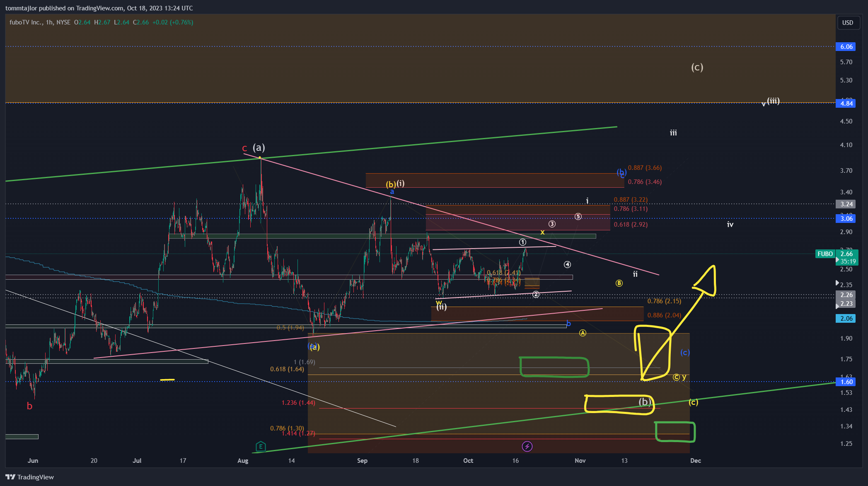Click the tommtajlor published header text

point(99,8)
